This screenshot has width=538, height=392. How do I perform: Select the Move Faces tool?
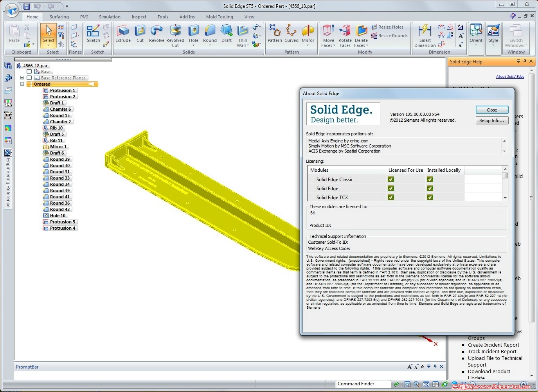tap(328, 36)
